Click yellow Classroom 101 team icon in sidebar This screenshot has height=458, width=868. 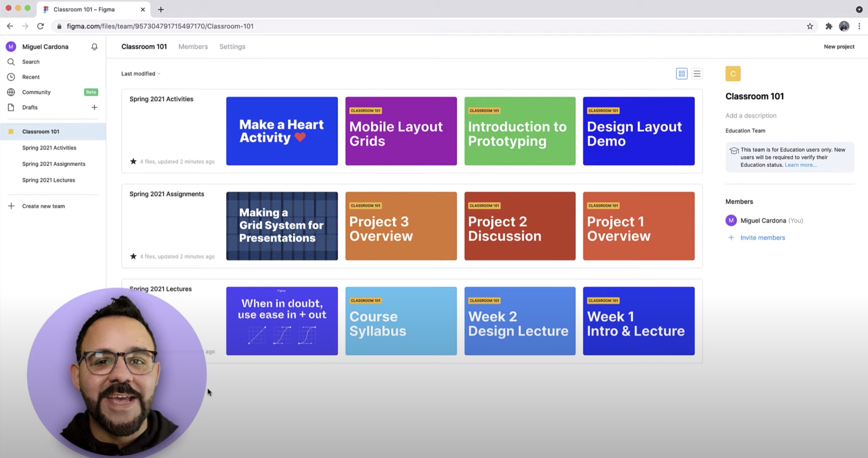pos(11,131)
